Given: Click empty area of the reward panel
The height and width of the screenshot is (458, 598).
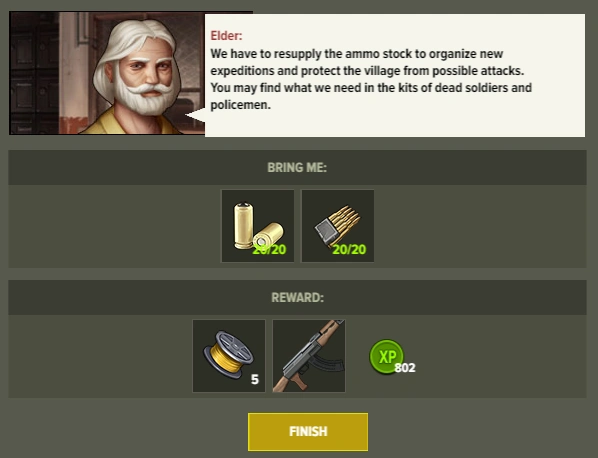Looking at the screenshot, I should (x=496, y=357).
